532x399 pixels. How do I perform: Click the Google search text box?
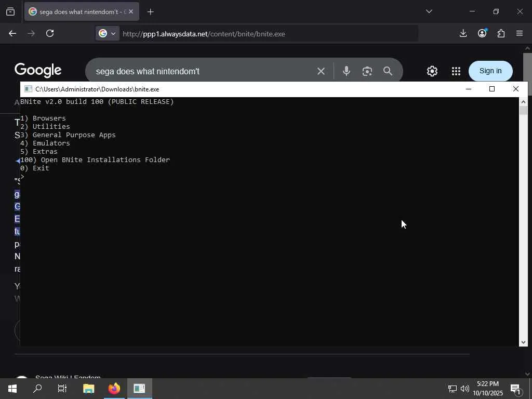204,71
